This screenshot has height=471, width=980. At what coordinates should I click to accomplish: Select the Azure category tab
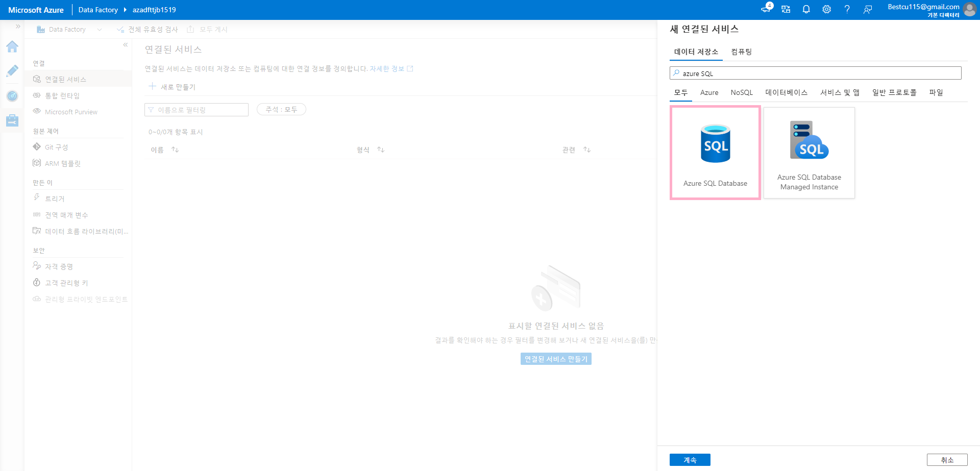click(x=709, y=92)
